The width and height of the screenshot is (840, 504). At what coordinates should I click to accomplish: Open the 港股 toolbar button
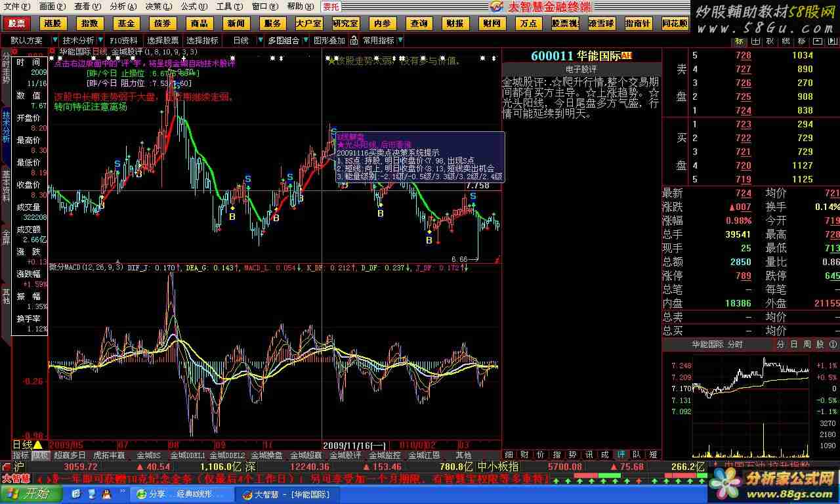pos(53,24)
